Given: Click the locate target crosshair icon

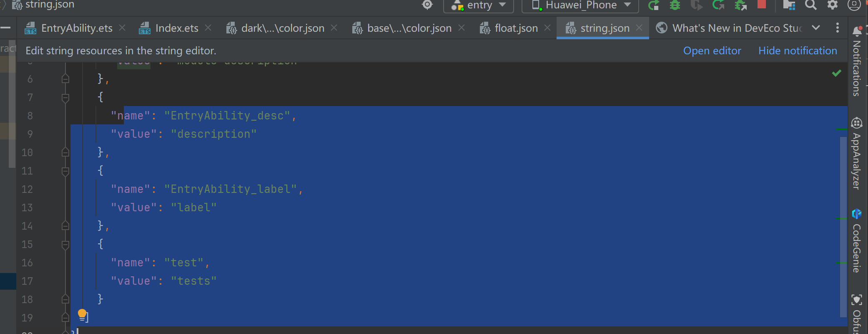Looking at the screenshot, I should click(427, 5).
